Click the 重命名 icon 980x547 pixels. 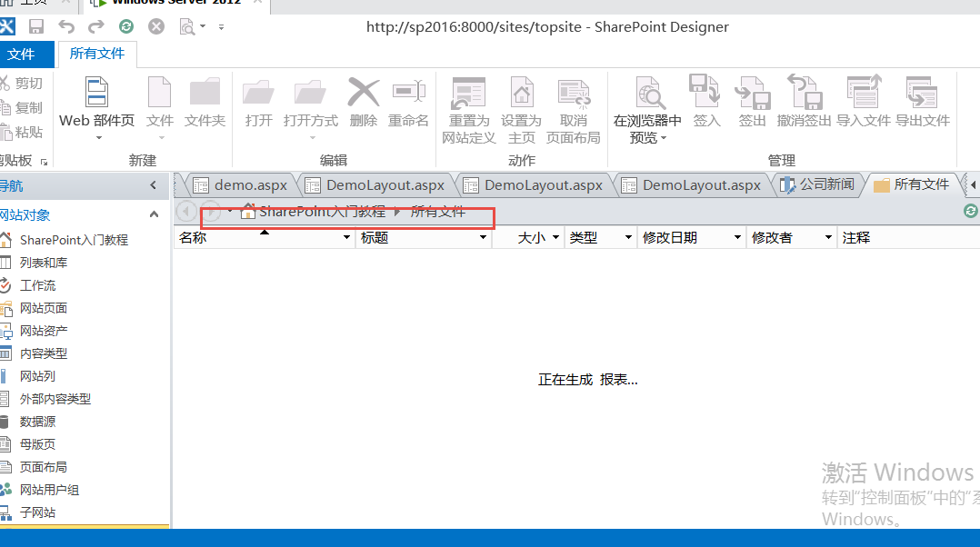409,91
